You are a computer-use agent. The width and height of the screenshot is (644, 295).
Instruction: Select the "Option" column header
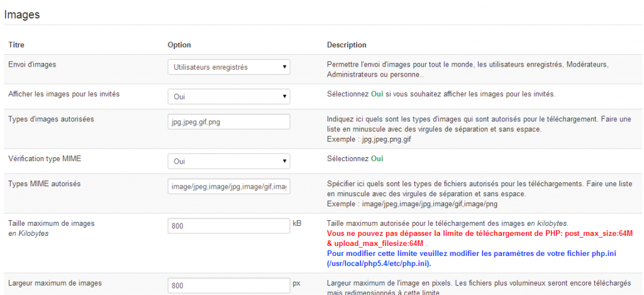(x=179, y=45)
